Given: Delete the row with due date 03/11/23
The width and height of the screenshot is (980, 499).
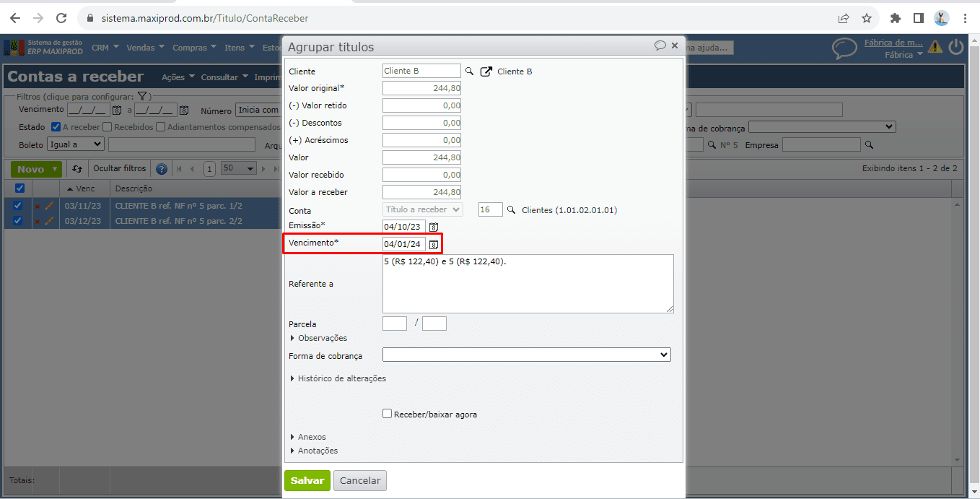Looking at the screenshot, I should coord(38,206).
